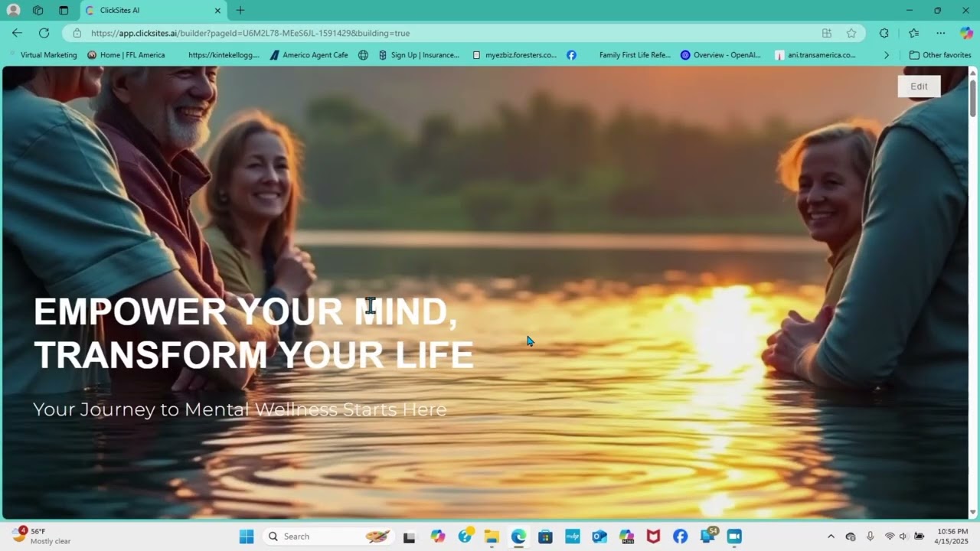The height and width of the screenshot is (551, 980).
Task: Click the OneDrive cloud tray icon
Action: pyautogui.click(x=851, y=536)
